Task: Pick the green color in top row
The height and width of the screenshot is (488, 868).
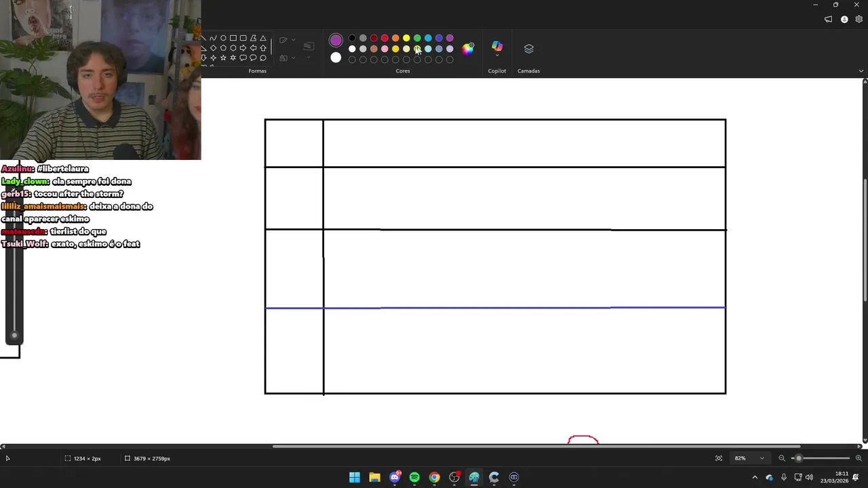Action: [417, 38]
